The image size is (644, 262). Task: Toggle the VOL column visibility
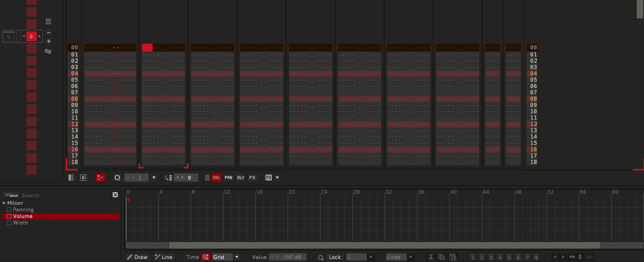tap(216, 178)
